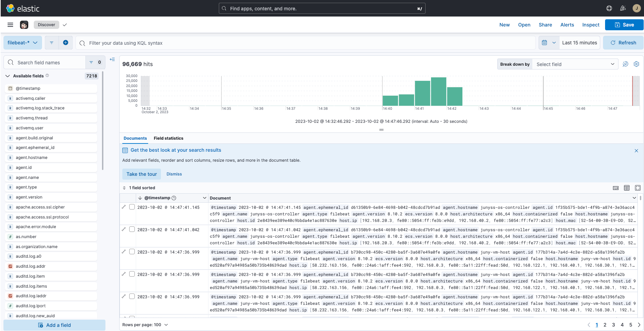Select the auditd.log.addr IP field
644x331 pixels.
(51, 266)
